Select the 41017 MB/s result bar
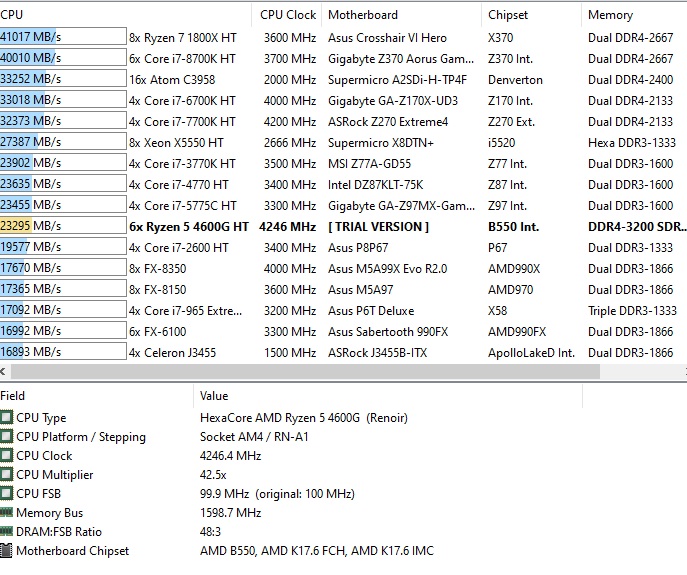The width and height of the screenshot is (687, 575). point(63,36)
